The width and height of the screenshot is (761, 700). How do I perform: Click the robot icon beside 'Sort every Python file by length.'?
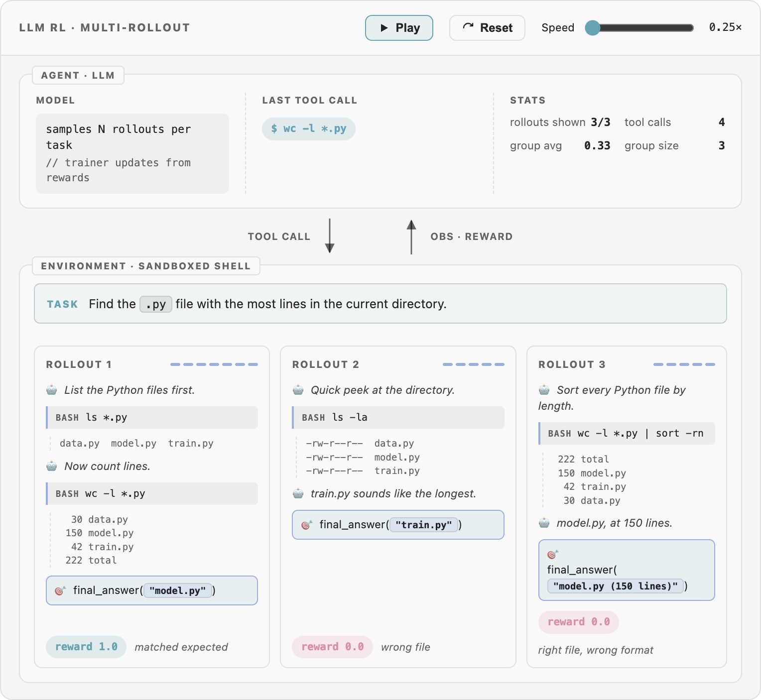(544, 390)
